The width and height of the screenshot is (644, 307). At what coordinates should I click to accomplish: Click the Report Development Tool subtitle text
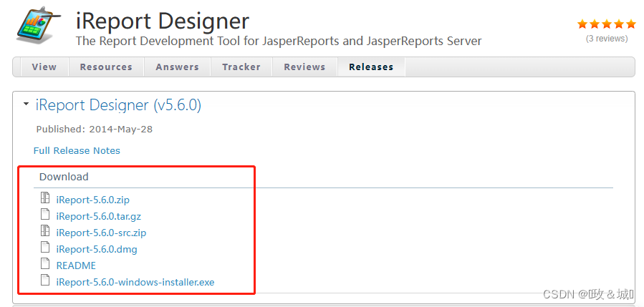click(279, 42)
